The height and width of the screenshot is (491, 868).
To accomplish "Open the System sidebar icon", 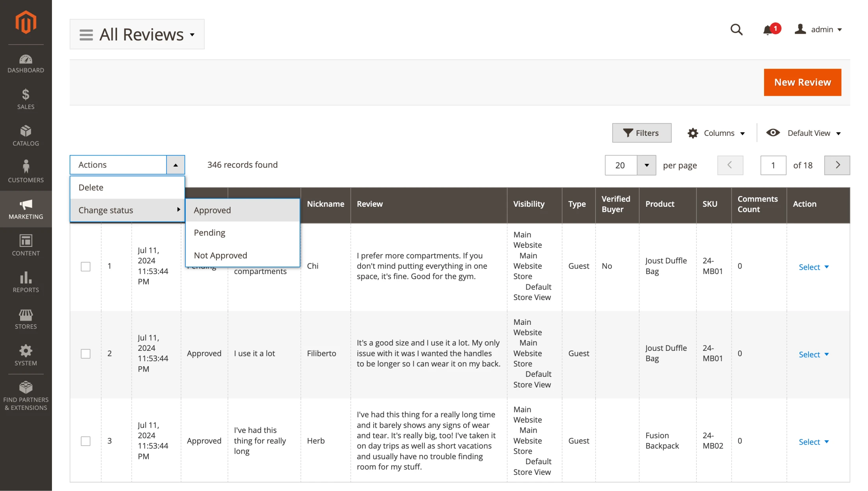I will coord(26,354).
